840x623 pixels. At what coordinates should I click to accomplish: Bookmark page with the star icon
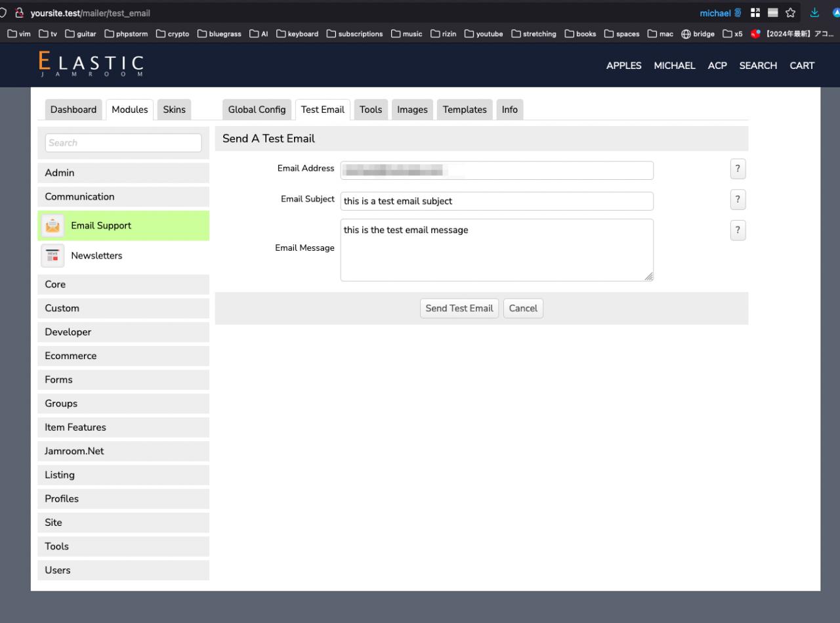click(791, 14)
